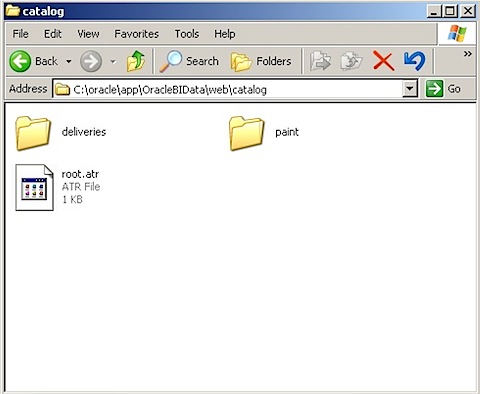Click the root.atr file name
The width and height of the screenshot is (480, 394).
(80, 174)
